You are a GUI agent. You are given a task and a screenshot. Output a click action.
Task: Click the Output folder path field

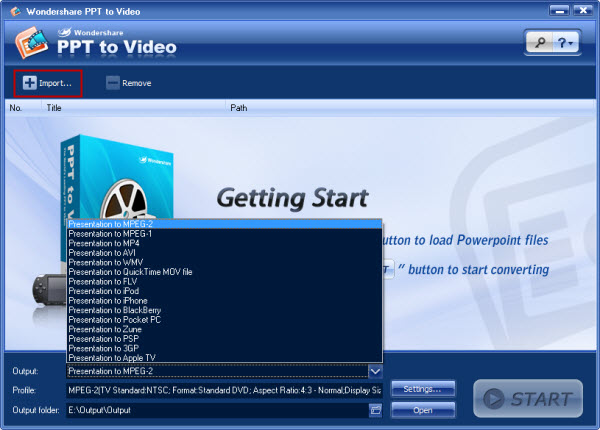[217, 410]
